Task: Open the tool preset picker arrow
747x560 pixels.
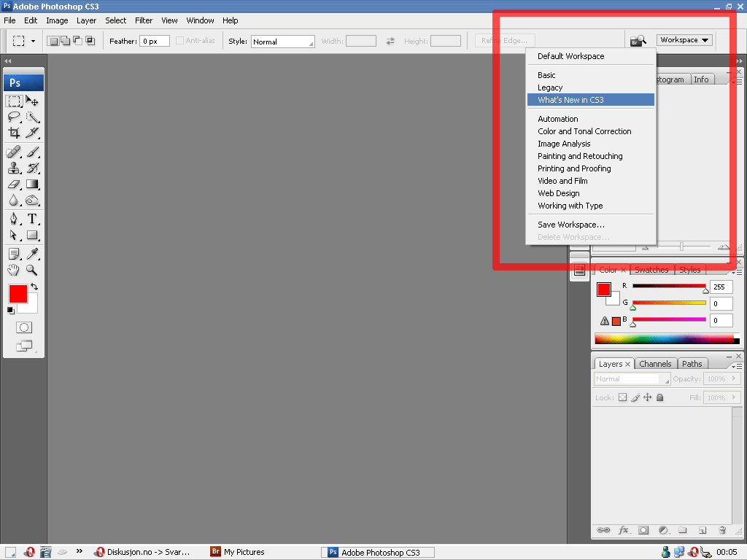Action: click(33, 41)
